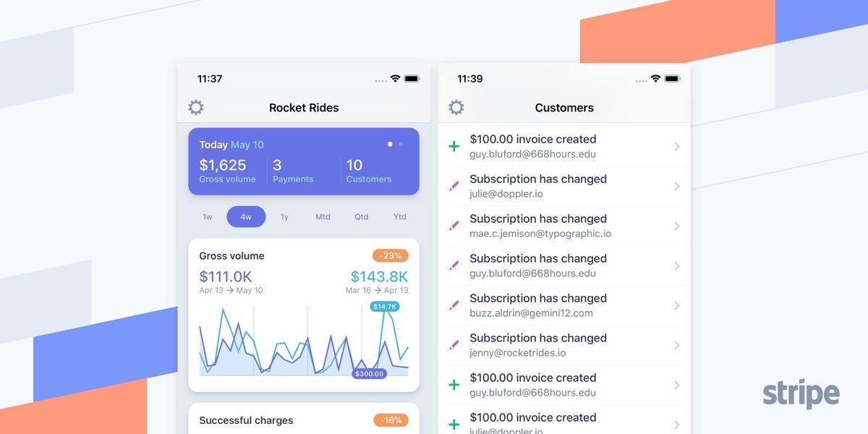Switch to Ytd range tab

click(x=399, y=217)
